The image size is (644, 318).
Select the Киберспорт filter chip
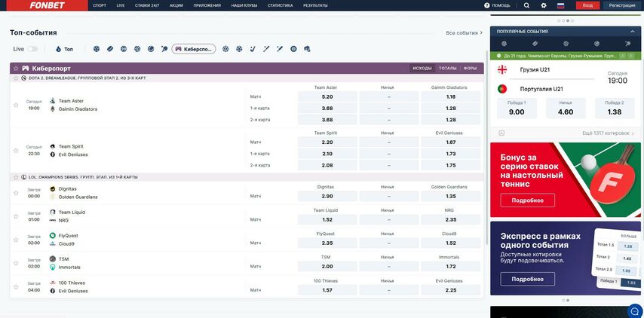194,49
